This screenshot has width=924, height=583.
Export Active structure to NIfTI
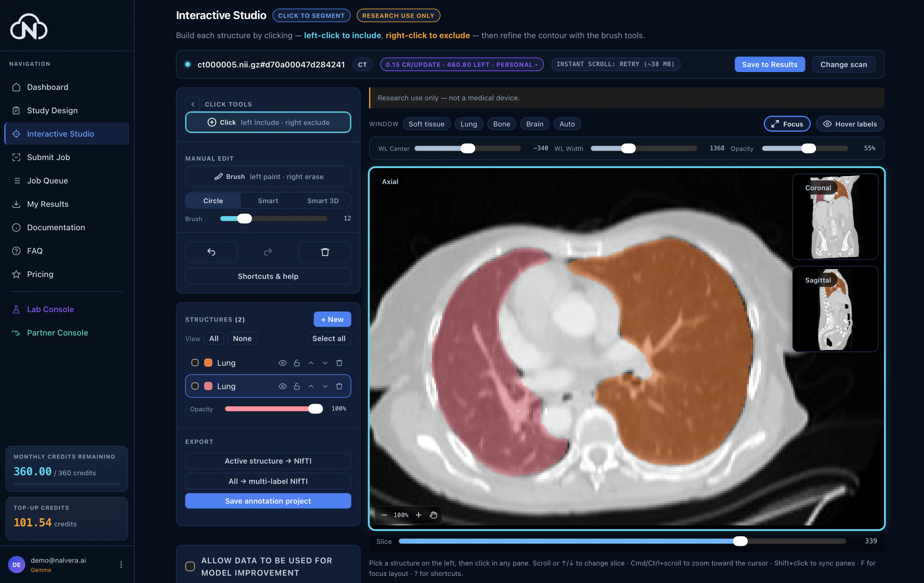coord(268,461)
